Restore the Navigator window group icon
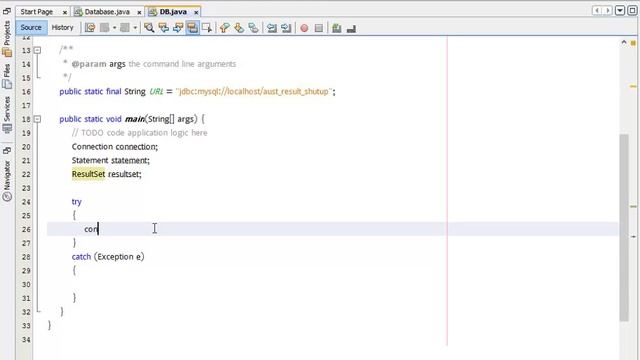 (7, 151)
